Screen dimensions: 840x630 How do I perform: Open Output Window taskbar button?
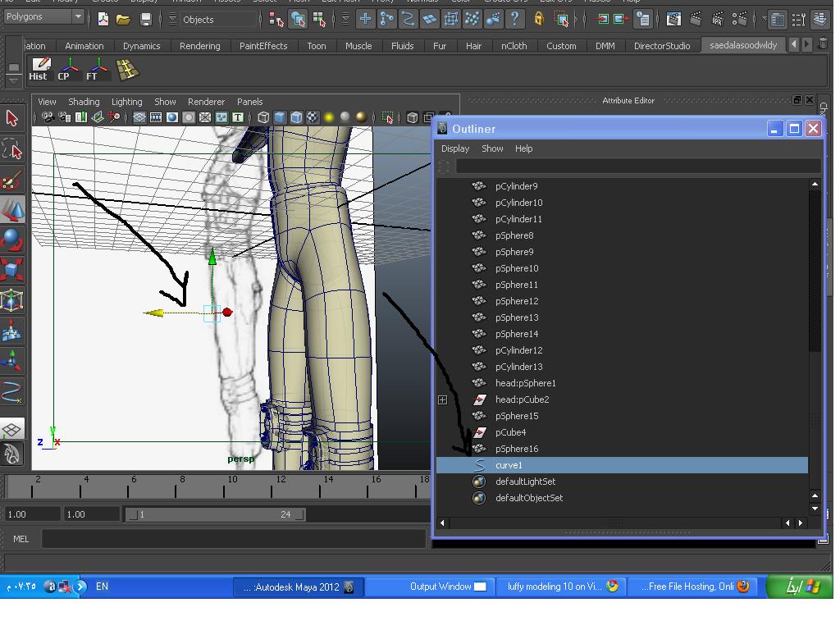pos(430,587)
